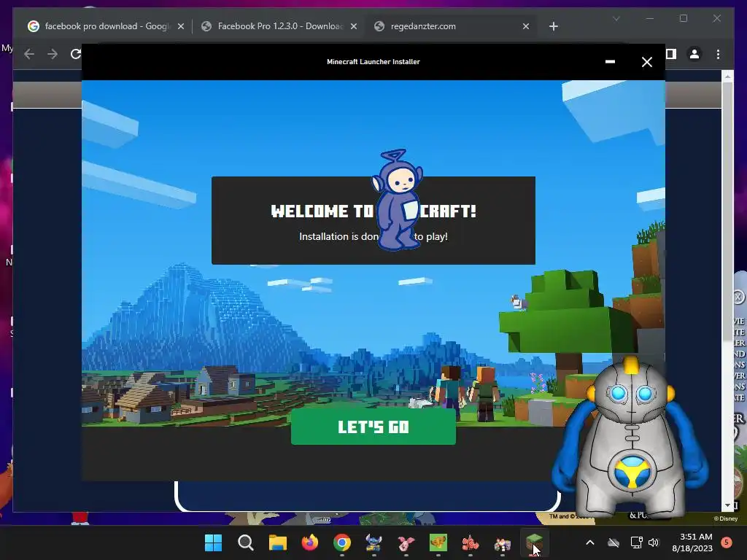The width and height of the screenshot is (747, 560).
Task: Click the LET'S GO button
Action: pyautogui.click(x=373, y=427)
